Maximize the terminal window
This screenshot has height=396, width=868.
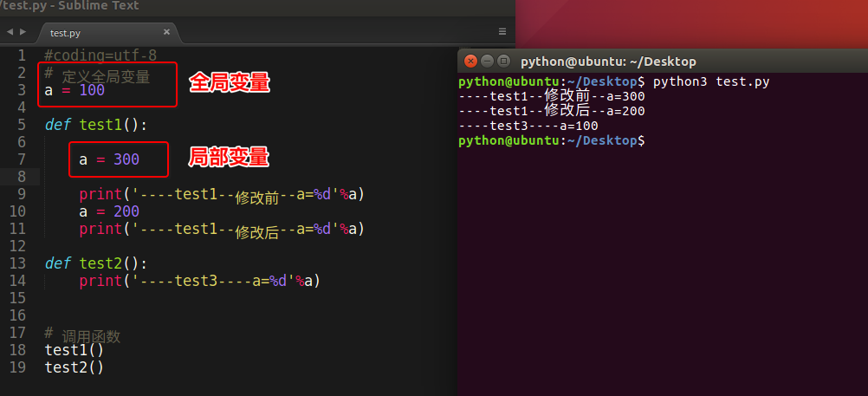[x=503, y=61]
